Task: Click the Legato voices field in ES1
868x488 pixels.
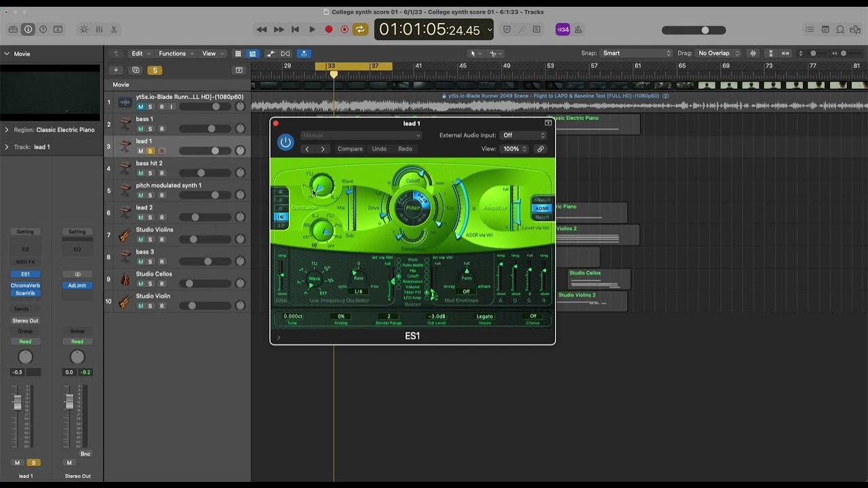Action: point(485,316)
